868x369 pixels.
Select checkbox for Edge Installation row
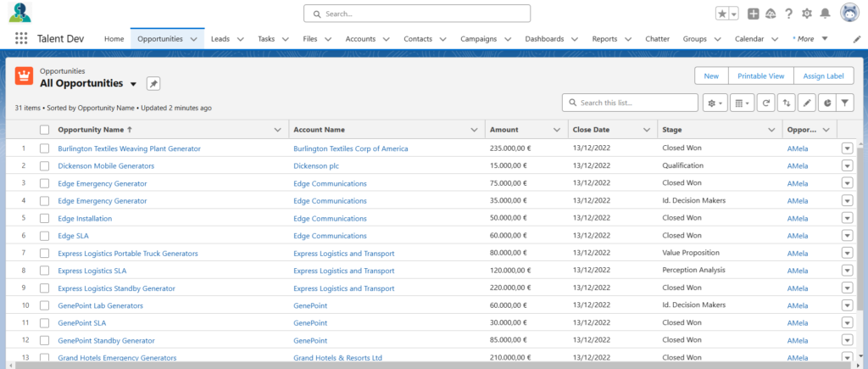tap(44, 218)
